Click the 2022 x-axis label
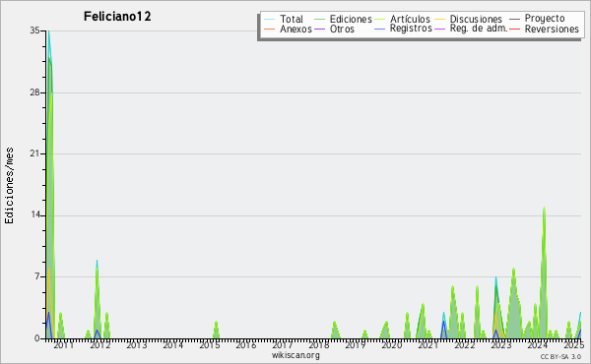The height and width of the screenshot is (364, 591). click(465, 344)
